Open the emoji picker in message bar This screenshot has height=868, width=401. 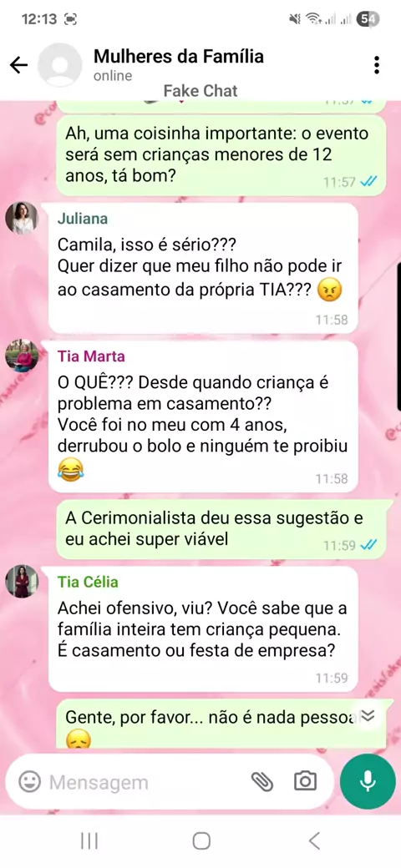[x=30, y=782]
